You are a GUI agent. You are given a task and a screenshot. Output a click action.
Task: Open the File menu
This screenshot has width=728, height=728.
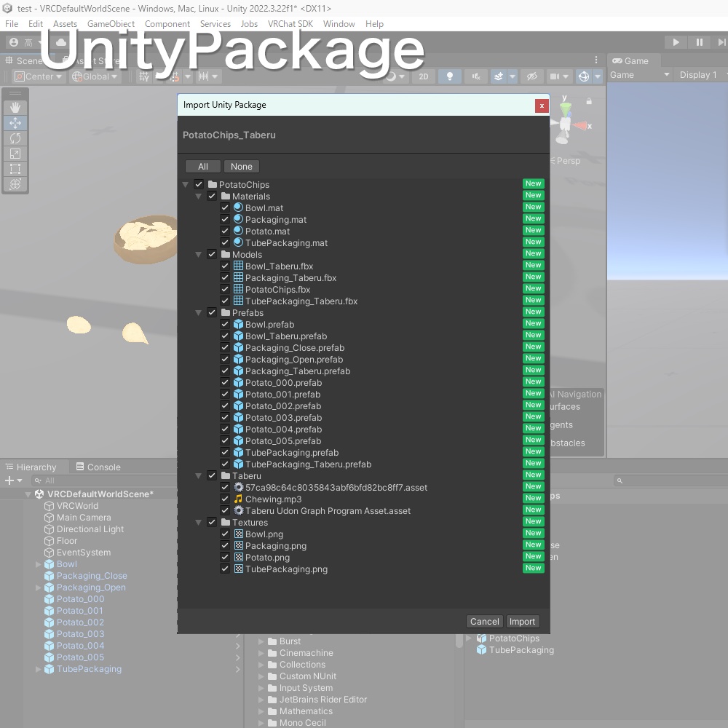tap(12, 24)
